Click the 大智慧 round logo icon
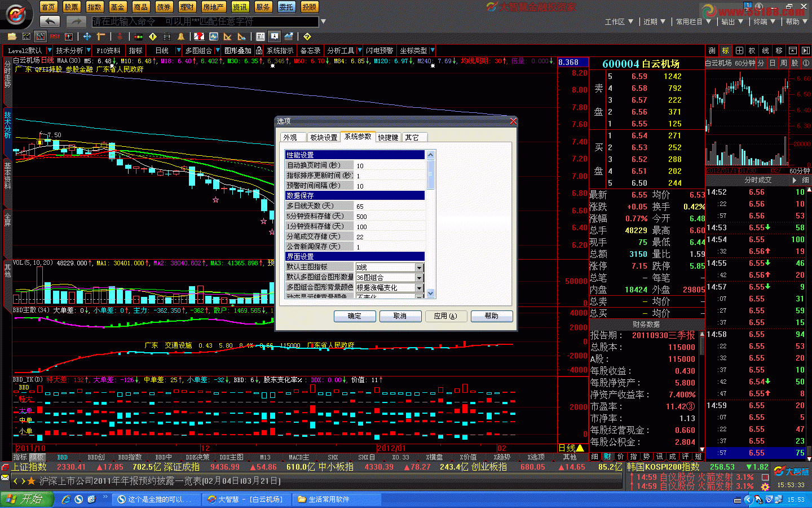This screenshot has height=508, width=812. coord(16,14)
